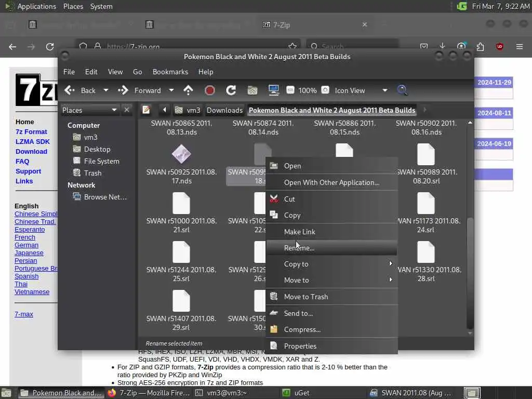Click the LZMA SDK link on 7-Zip page
532x399 pixels.
coord(33,141)
